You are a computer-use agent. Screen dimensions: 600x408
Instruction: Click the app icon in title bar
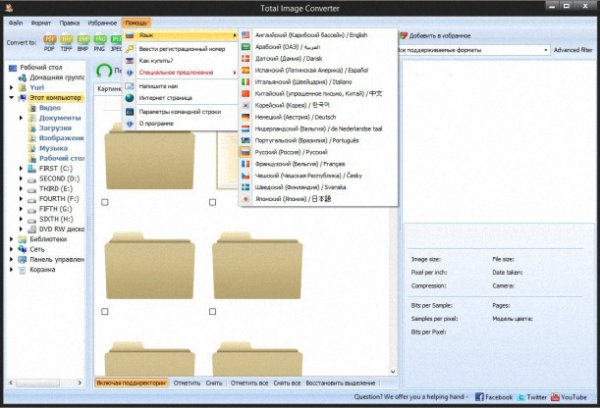[9, 8]
